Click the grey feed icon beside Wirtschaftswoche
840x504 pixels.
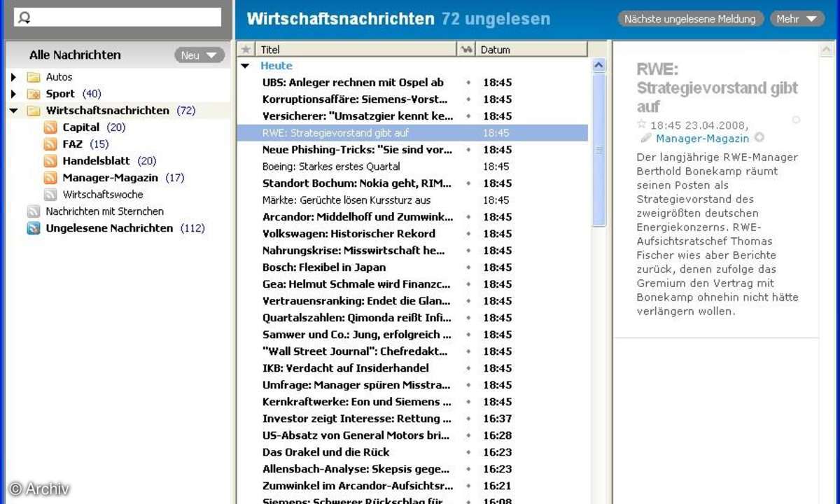point(50,195)
